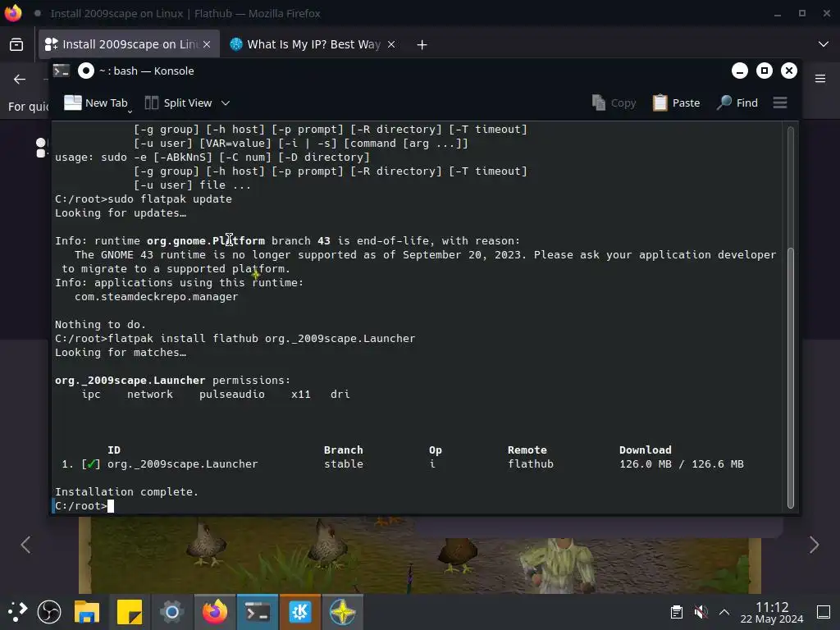Go back in Firefox
840x630 pixels.
(x=20, y=80)
